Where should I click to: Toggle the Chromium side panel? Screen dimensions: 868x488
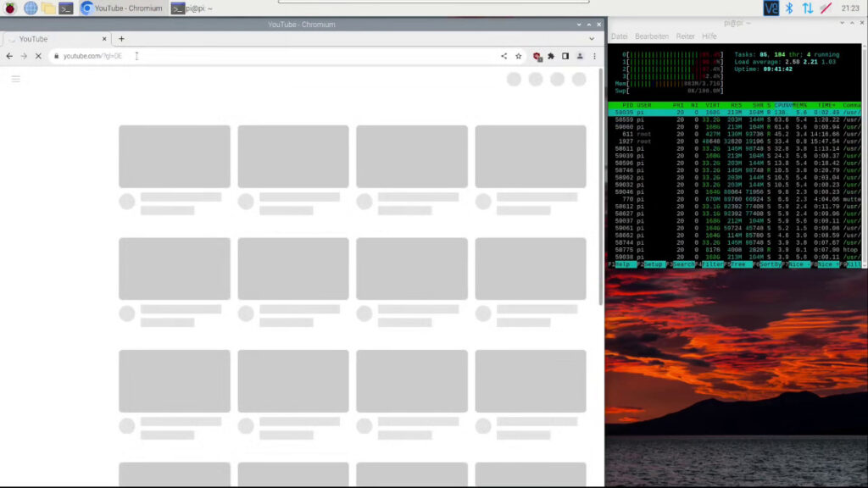565,56
